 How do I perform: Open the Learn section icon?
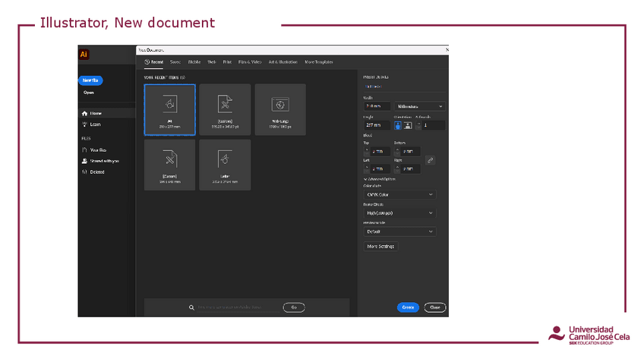click(x=85, y=124)
